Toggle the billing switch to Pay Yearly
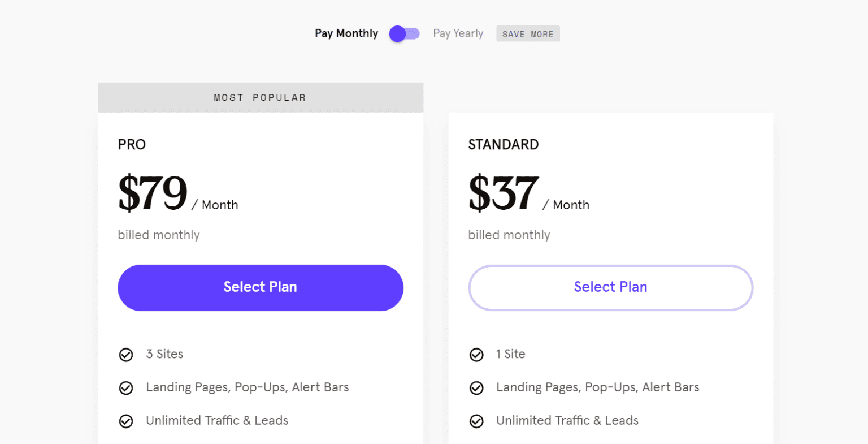This screenshot has height=444, width=868. [x=405, y=34]
